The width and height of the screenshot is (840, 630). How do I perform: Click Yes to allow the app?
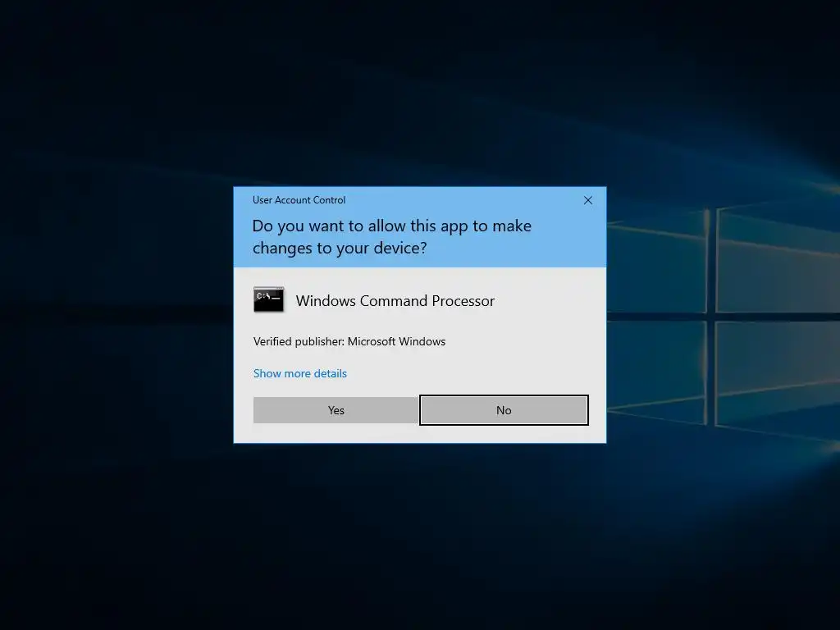click(336, 410)
